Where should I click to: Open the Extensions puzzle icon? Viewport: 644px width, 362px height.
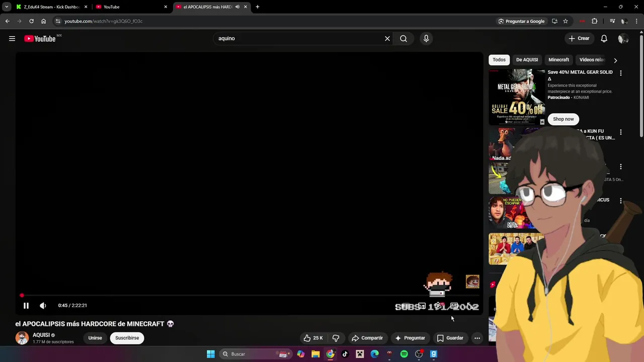point(595,21)
